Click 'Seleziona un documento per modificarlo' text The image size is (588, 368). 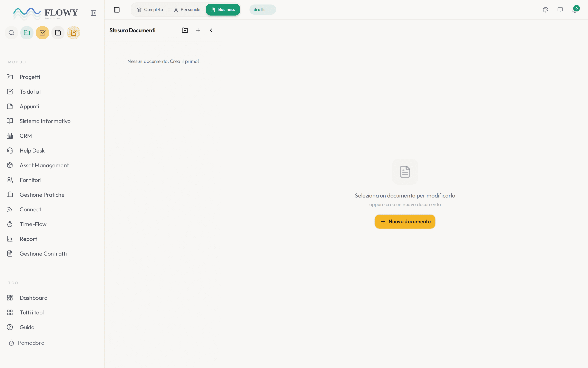405,196
